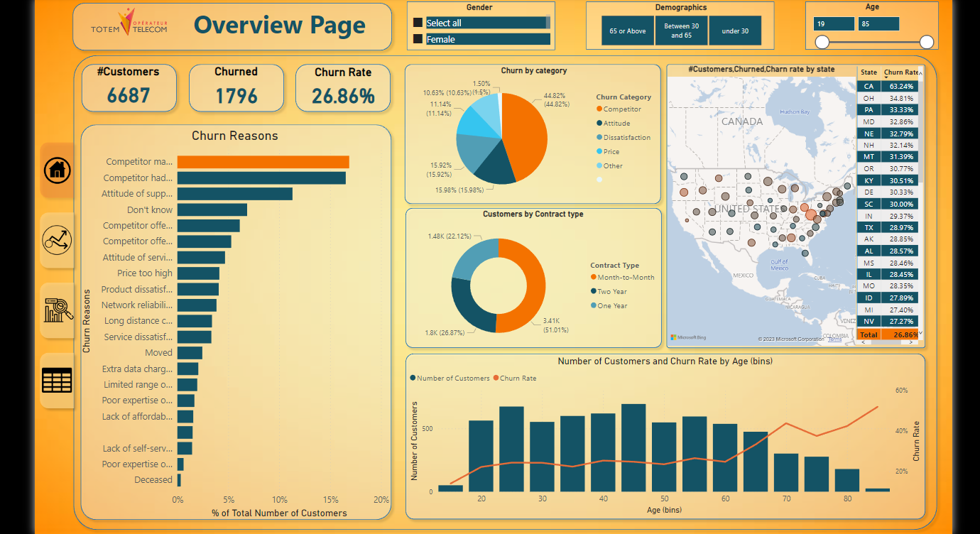Screen dimensions: 980x534
Task: Click the #Customers card value 6687
Action: (x=129, y=95)
